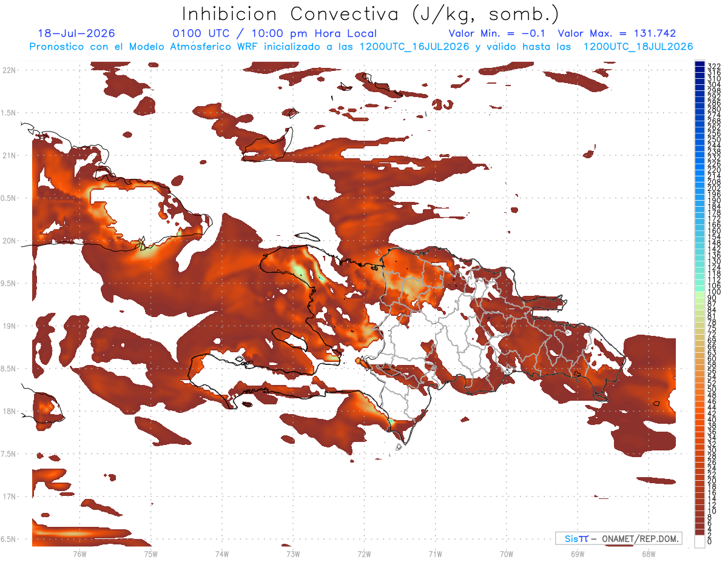Click the '20N' latitude label
The height and width of the screenshot is (562, 728).
click(9, 241)
